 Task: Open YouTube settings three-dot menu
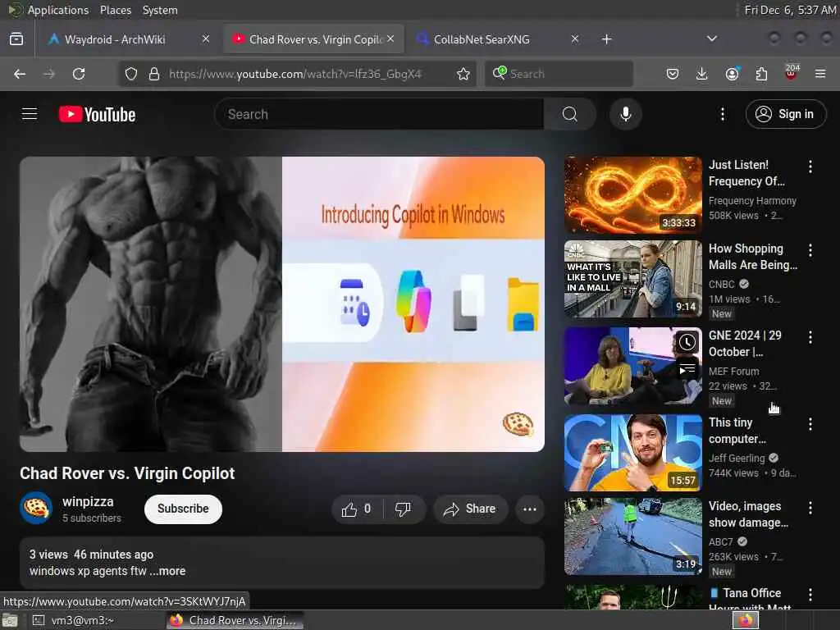722,114
